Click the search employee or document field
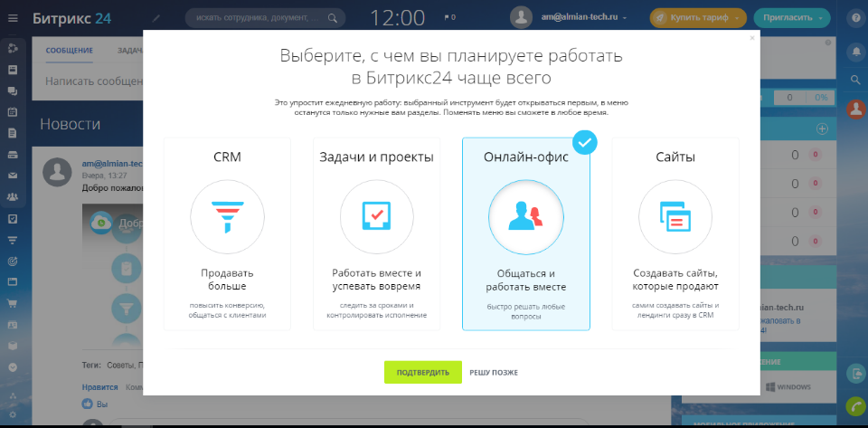Screen dimensions: 868x428 [265, 18]
